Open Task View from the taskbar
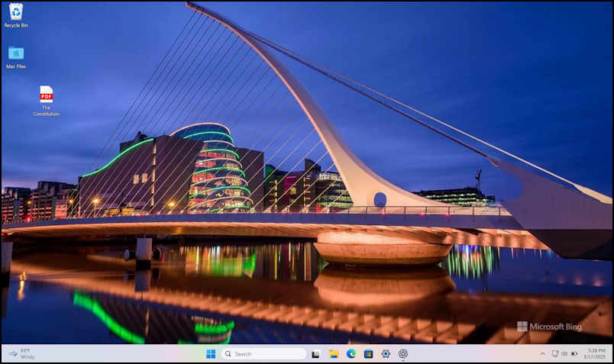The image size is (614, 364). click(x=316, y=354)
